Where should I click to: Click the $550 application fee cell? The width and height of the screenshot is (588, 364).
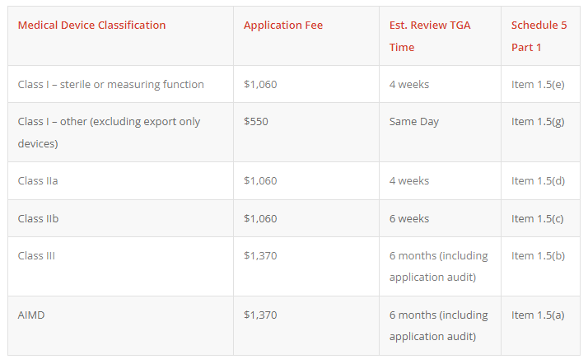tap(256, 121)
